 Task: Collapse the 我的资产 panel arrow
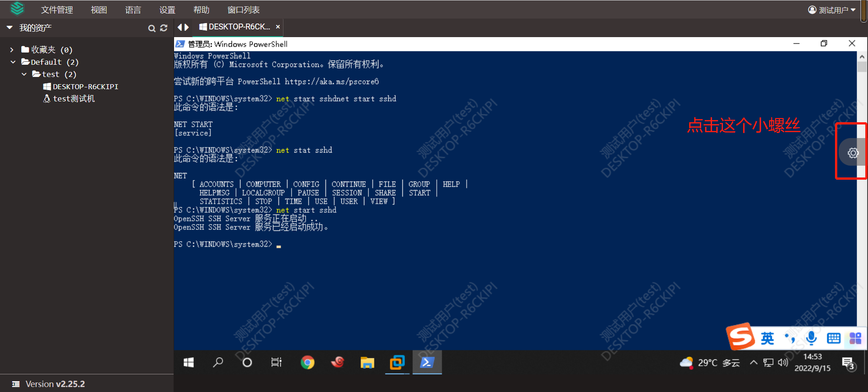click(9, 28)
